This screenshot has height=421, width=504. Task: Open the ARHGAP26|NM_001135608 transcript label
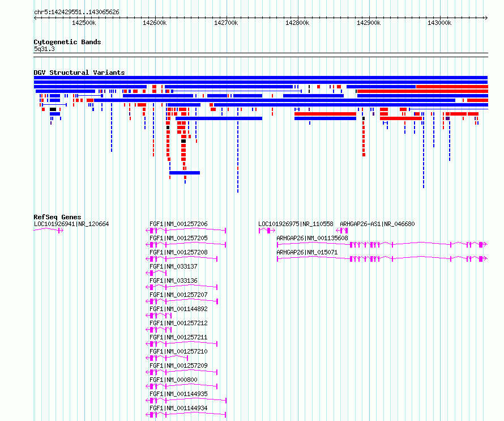click(312, 238)
